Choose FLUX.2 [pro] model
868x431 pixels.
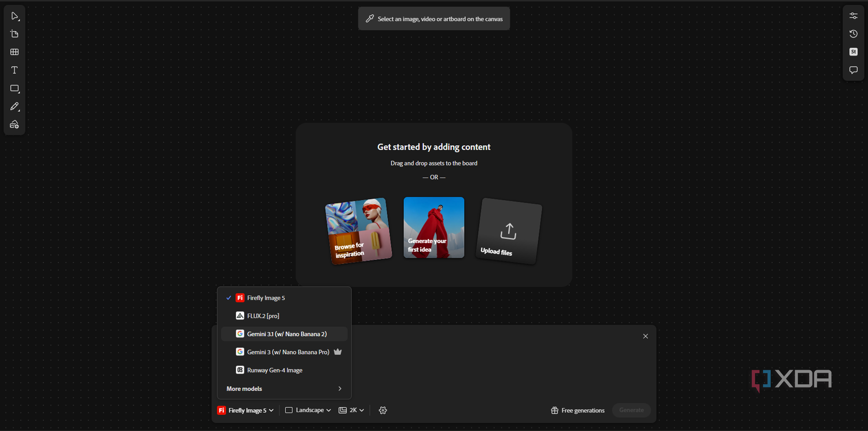[x=284, y=316]
